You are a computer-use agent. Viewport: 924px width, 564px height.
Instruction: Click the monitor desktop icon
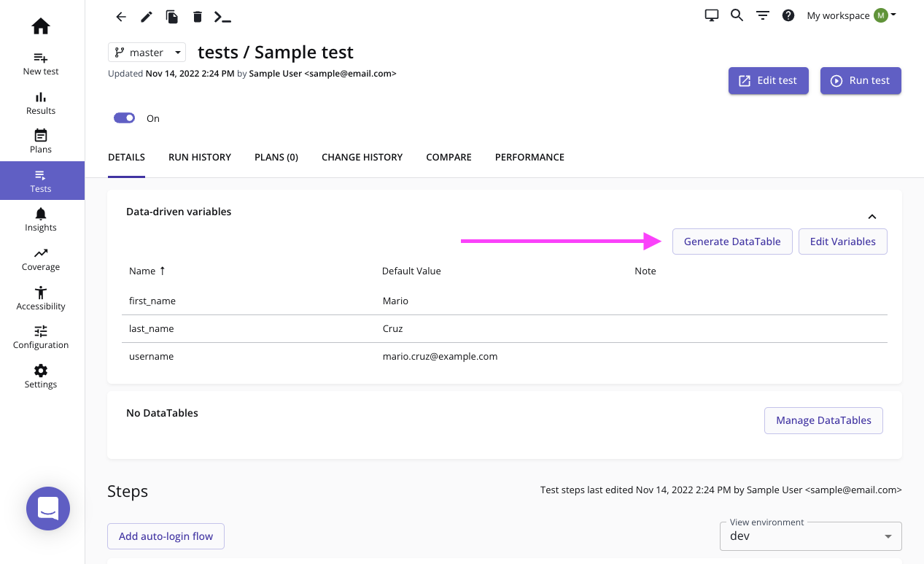[x=712, y=15]
